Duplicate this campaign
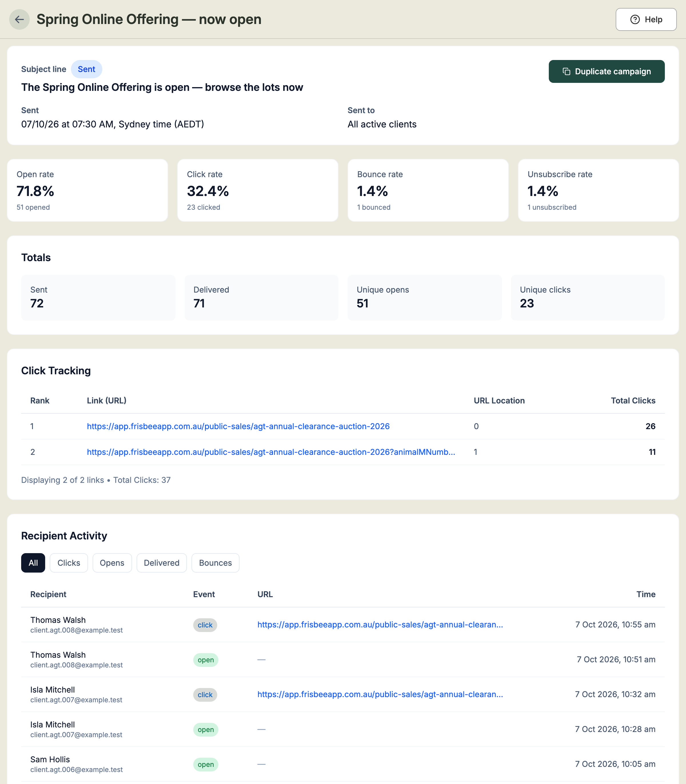Screen dimensions: 686x784 pos(606,71)
